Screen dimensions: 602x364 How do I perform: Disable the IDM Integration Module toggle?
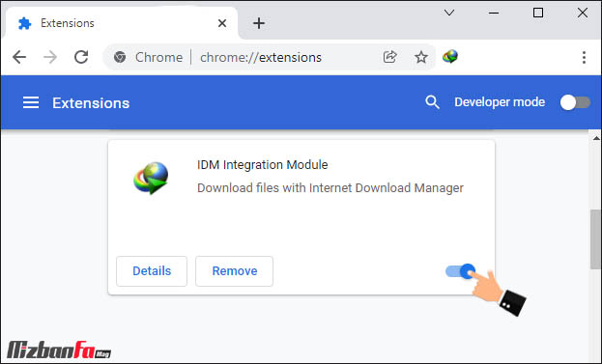coord(461,271)
